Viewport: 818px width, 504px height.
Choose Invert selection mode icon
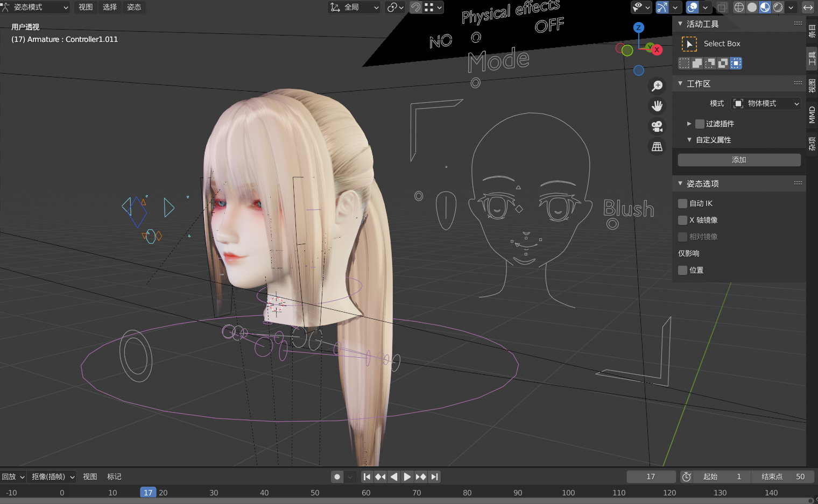click(x=723, y=63)
